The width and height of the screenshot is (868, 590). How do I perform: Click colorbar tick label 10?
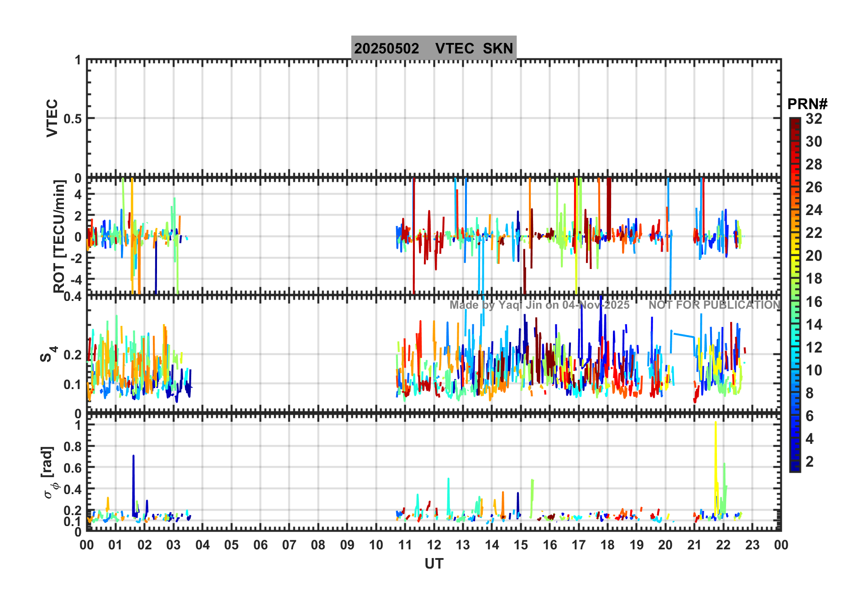(814, 370)
